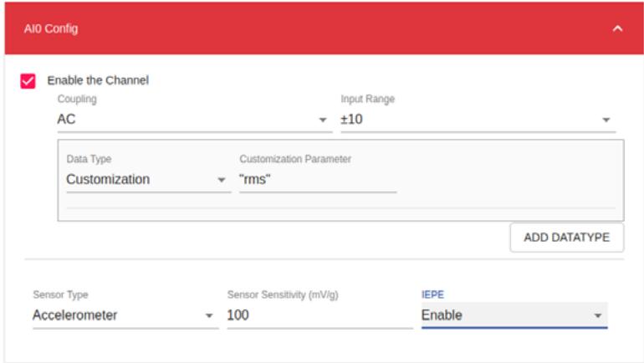Image resolution: width=644 pixels, height=363 pixels.
Task: Click the ADD DATATYPE button
Action: [567, 238]
